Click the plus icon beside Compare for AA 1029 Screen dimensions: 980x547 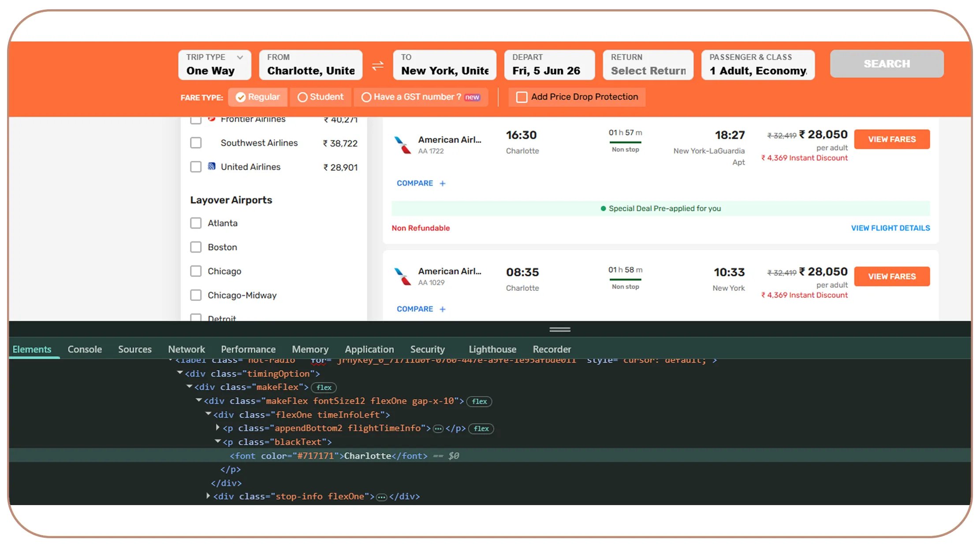click(x=443, y=309)
